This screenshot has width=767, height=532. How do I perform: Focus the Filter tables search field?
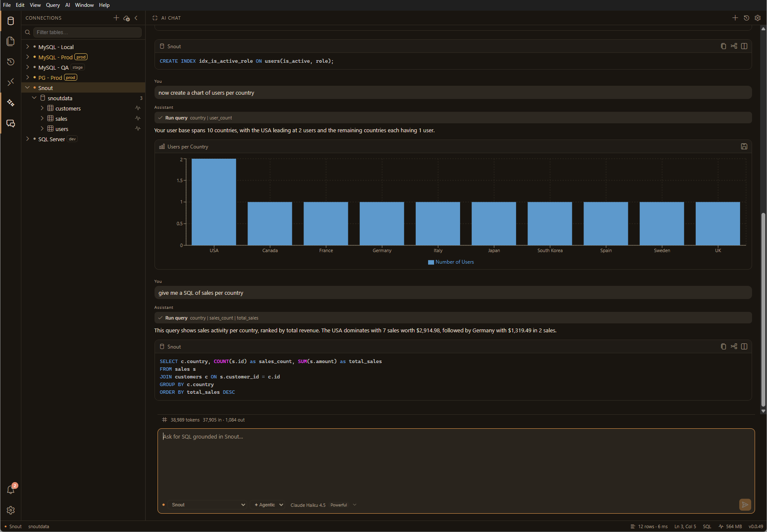87,32
